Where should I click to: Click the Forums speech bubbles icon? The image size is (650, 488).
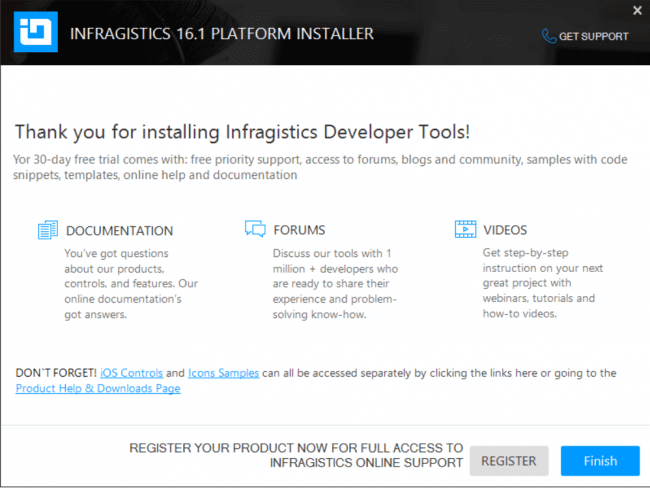(x=255, y=230)
